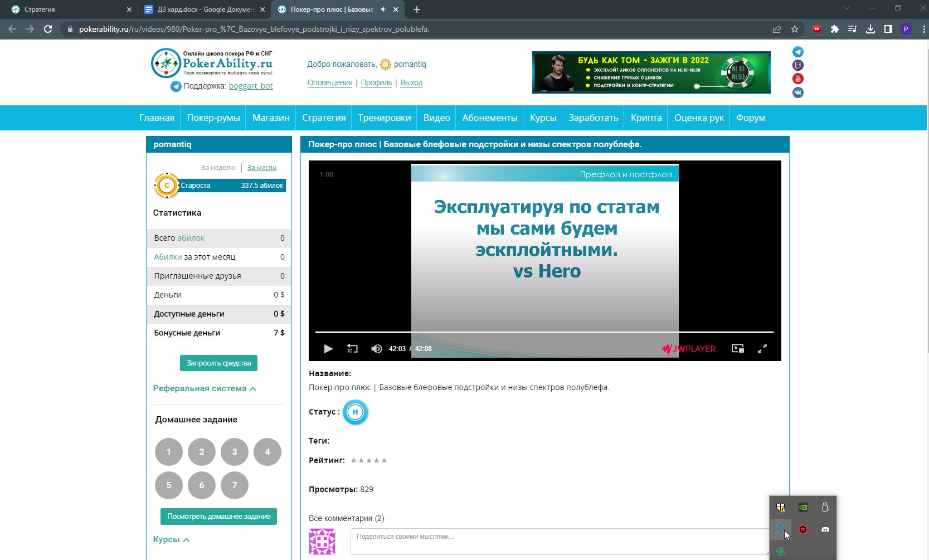
Task: Click the Абилки link for this month
Action: tap(168, 257)
